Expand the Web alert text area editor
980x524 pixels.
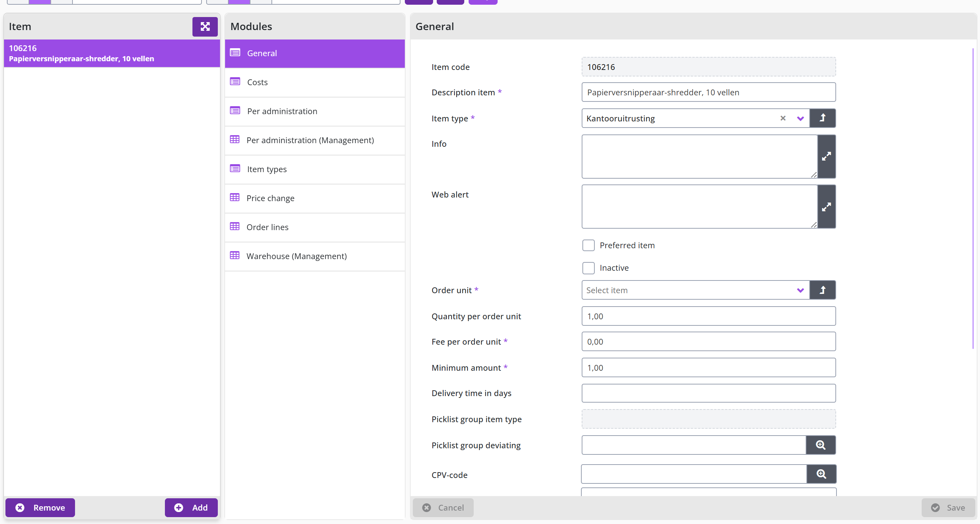(826, 207)
